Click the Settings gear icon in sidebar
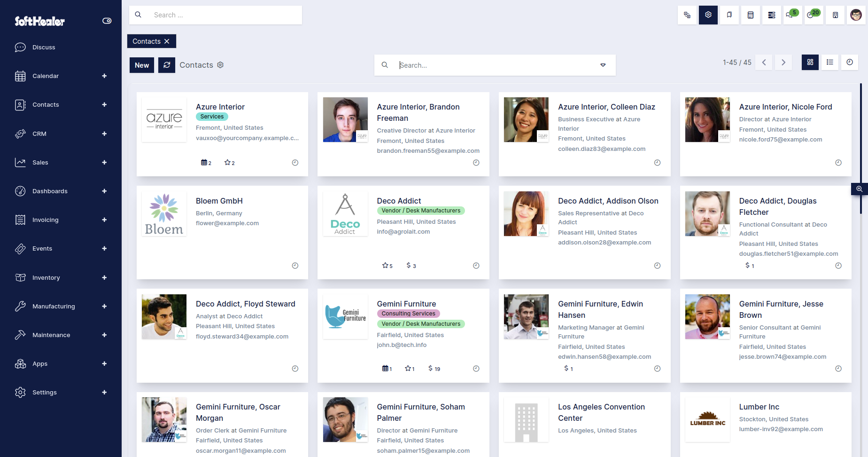Screen dimensions: 868x457 20,392
